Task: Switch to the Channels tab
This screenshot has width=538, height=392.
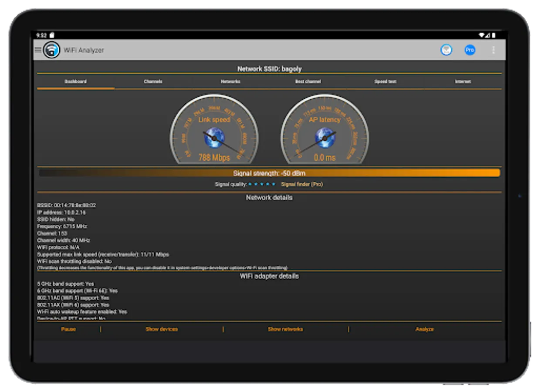Action: 153,81
